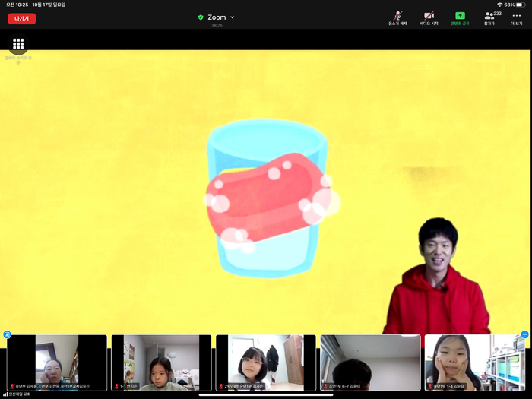532x399 pixels.
Task: Select the 6-7 participant video thumbnail
Action: click(x=370, y=363)
